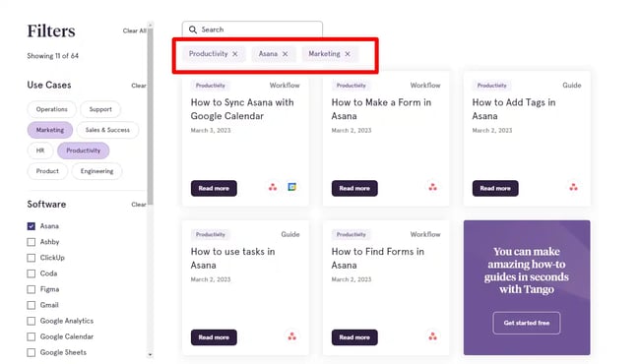Focus the Search input field

point(252,30)
